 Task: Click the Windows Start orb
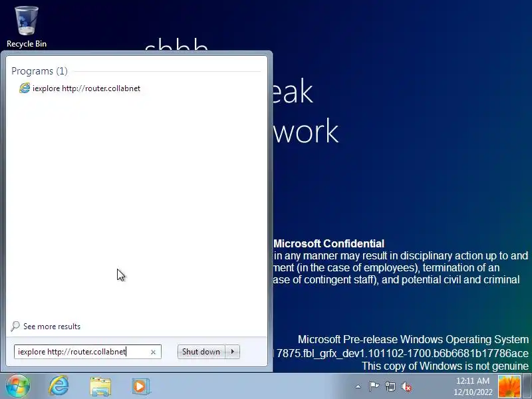(x=18, y=386)
